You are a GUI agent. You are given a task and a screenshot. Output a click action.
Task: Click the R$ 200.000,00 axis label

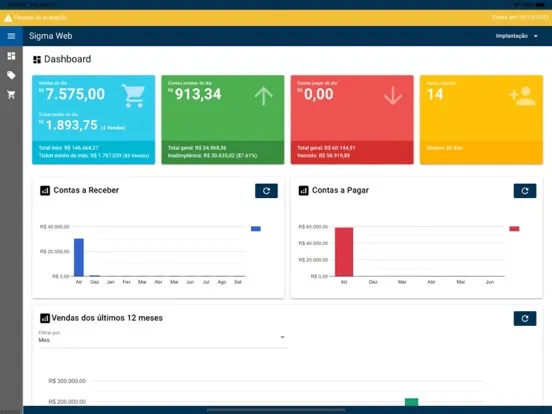67,402
